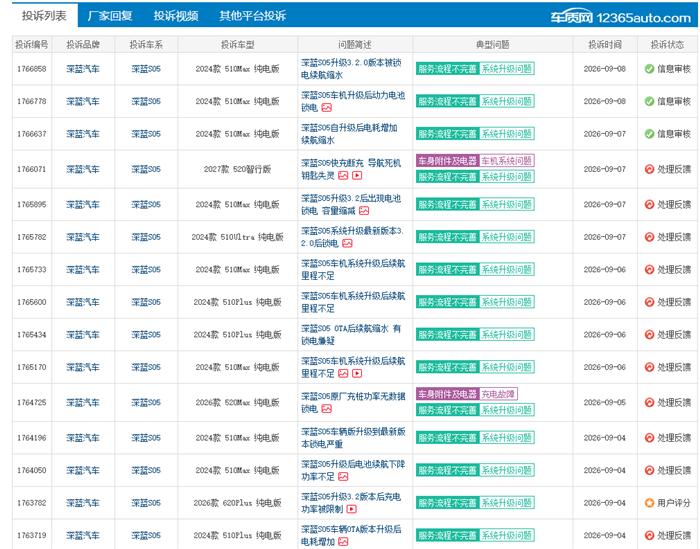Click the 车质网 12365auto.com logo
This screenshot has height=549, width=700.
click(x=621, y=17)
